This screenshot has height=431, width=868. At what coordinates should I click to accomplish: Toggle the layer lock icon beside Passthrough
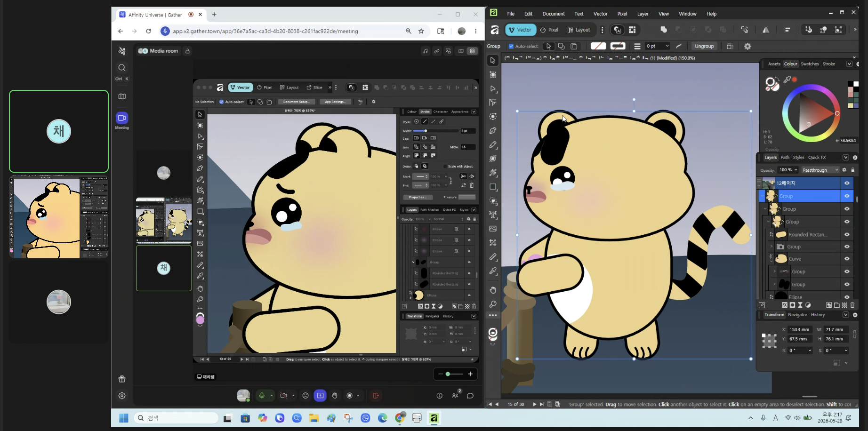pyautogui.click(x=852, y=170)
